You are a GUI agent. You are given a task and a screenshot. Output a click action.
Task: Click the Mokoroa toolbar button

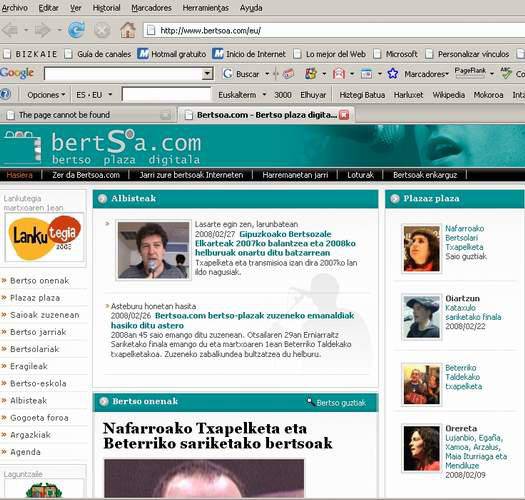[x=488, y=95]
